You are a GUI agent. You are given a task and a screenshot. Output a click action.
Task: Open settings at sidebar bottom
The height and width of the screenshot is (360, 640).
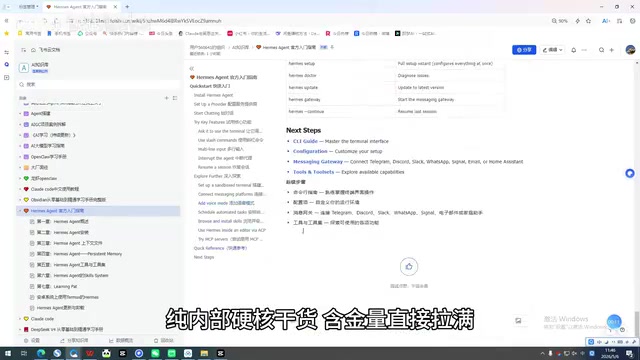pos(32,340)
